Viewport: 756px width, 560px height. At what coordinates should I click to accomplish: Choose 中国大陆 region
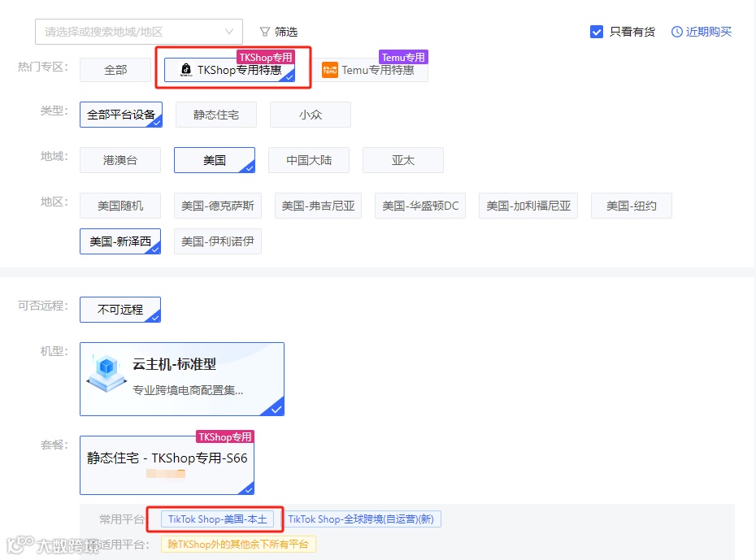pyautogui.click(x=309, y=160)
